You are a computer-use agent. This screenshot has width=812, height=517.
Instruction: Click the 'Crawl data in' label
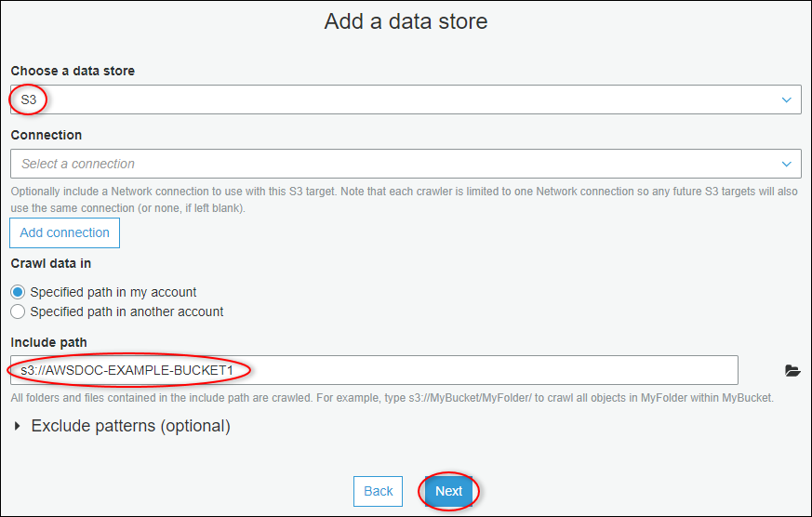pos(51,263)
